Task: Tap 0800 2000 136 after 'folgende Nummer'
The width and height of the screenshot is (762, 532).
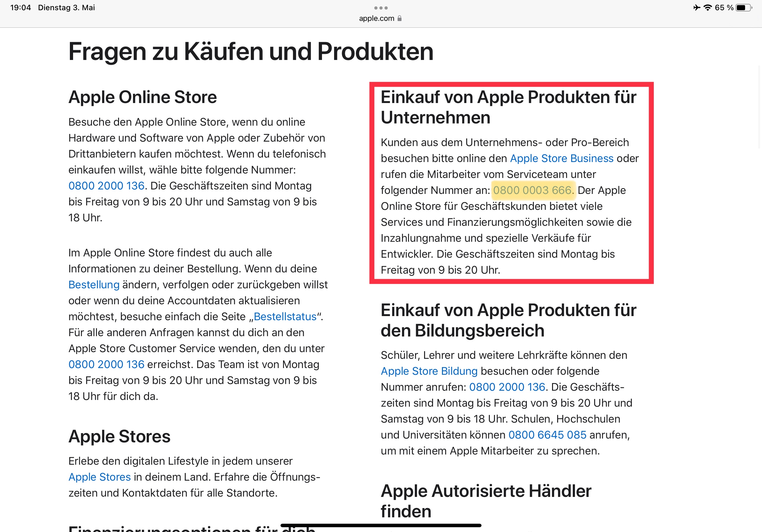Action: [x=106, y=186]
